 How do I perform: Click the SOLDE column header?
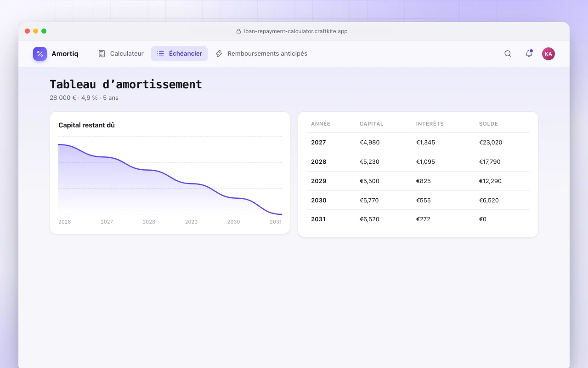pos(488,124)
